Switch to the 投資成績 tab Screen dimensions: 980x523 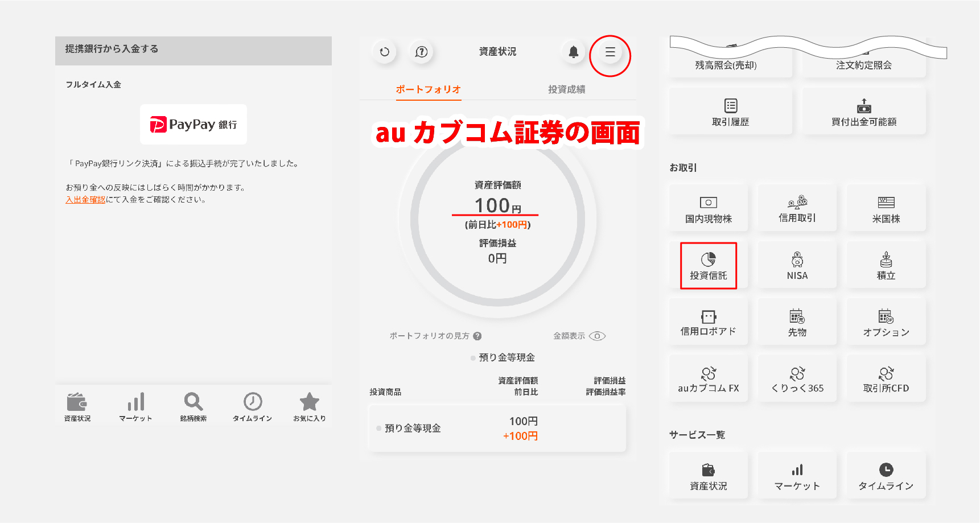[x=566, y=89]
